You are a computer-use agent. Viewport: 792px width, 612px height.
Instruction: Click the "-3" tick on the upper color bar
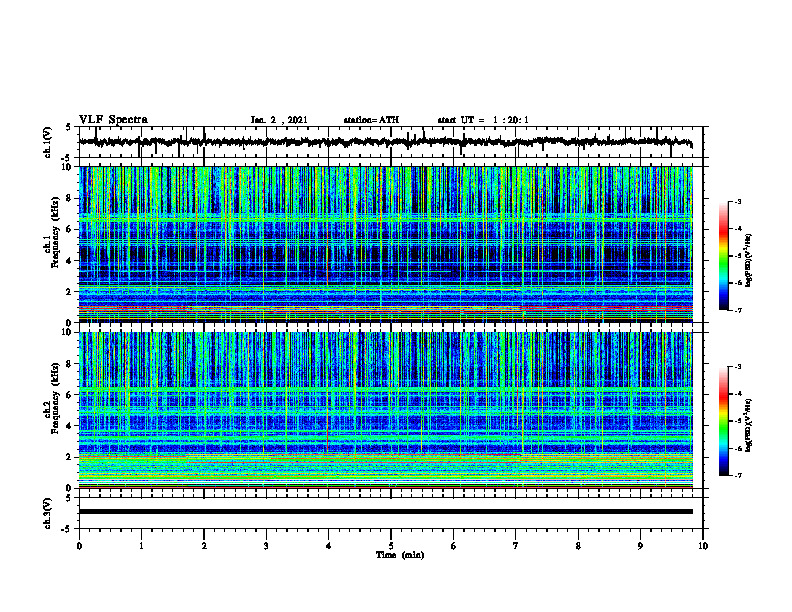(737, 202)
